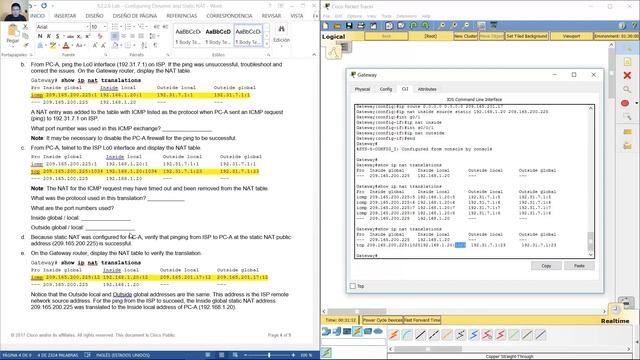Select the Inspect magnifier tool in side panel
Image resolution: width=640 pixels, height=360 pixels.
627,89
